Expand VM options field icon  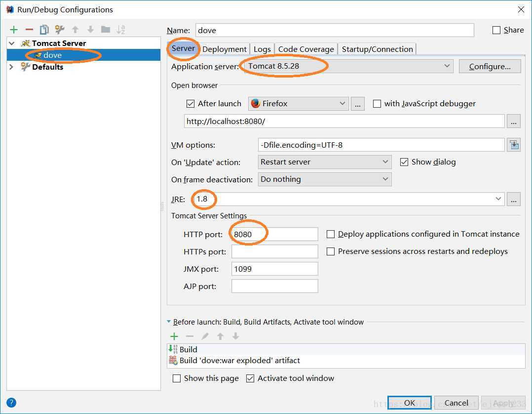click(x=514, y=145)
